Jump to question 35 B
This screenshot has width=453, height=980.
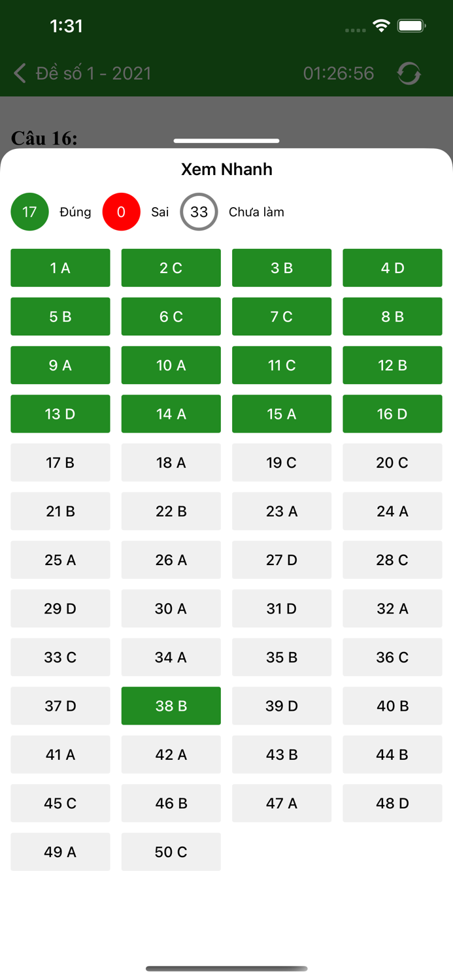[x=282, y=657]
